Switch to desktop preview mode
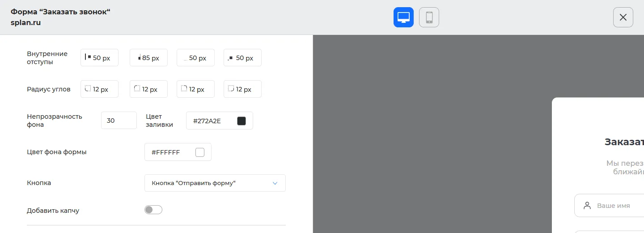This screenshot has height=233, width=644. pos(403,17)
